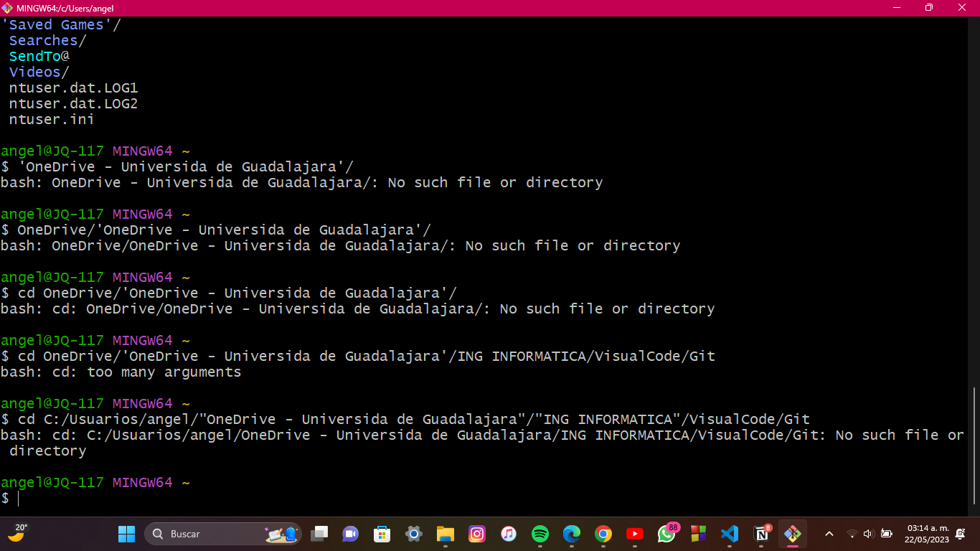The height and width of the screenshot is (551, 980).
Task: Click the ntuser.ini file name
Action: [52, 120]
